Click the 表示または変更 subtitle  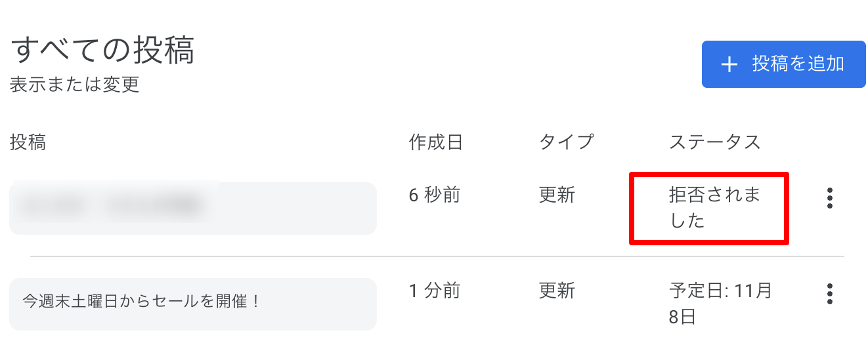coord(74,85)
